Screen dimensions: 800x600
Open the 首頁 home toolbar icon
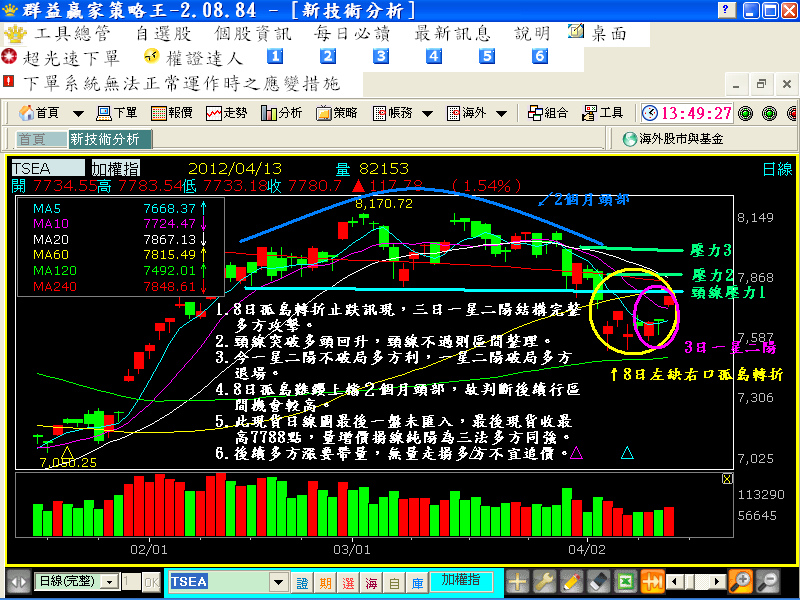pos(39,113)
